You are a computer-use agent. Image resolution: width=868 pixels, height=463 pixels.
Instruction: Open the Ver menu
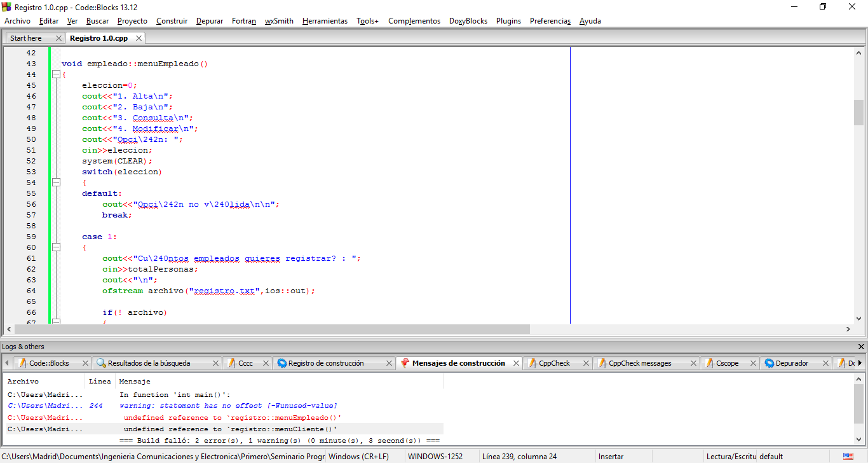pos(72,21)
